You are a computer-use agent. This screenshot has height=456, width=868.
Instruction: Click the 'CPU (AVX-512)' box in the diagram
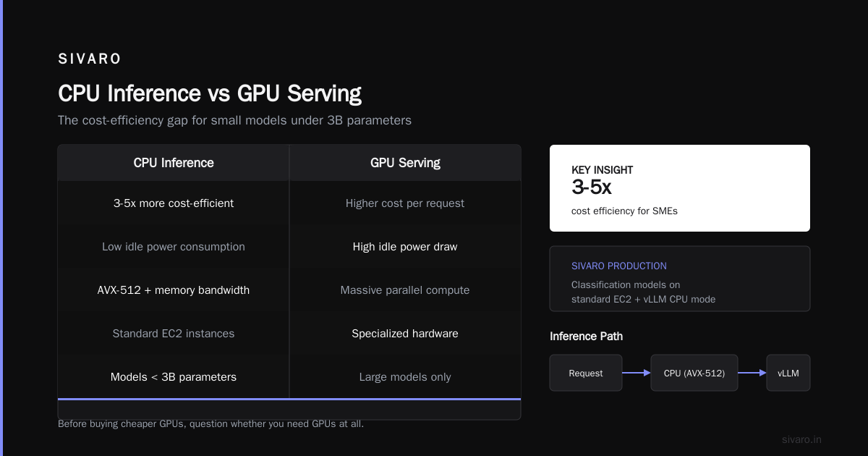click(694, 373)
